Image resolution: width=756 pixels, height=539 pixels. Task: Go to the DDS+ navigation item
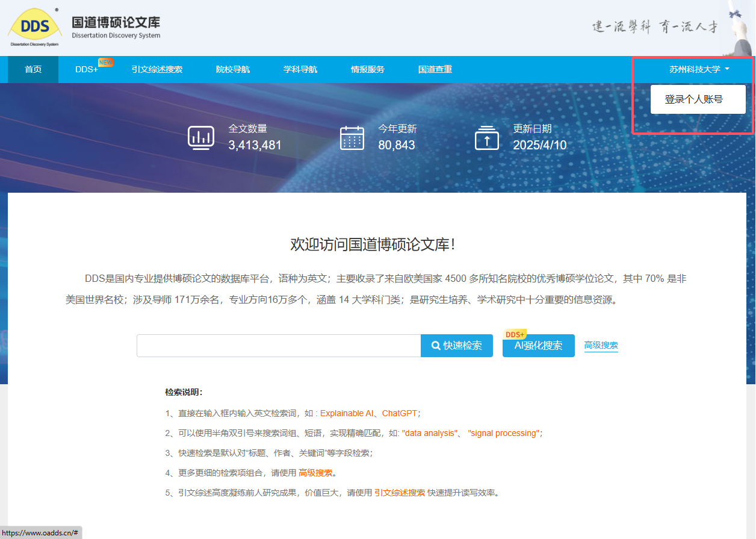coord(86,70)
